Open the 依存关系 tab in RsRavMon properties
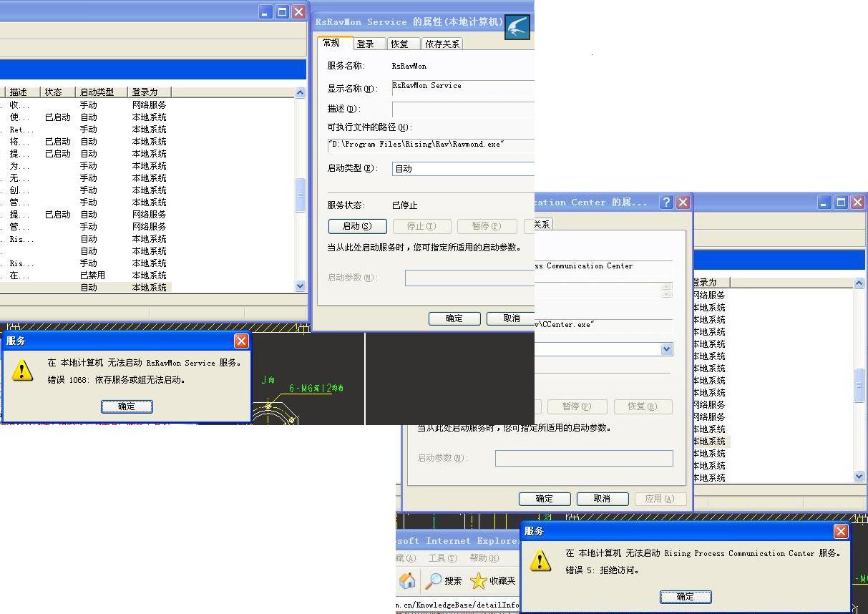This screenshot has width=868, height=614. pyautogui.click(x=442, y=44)
